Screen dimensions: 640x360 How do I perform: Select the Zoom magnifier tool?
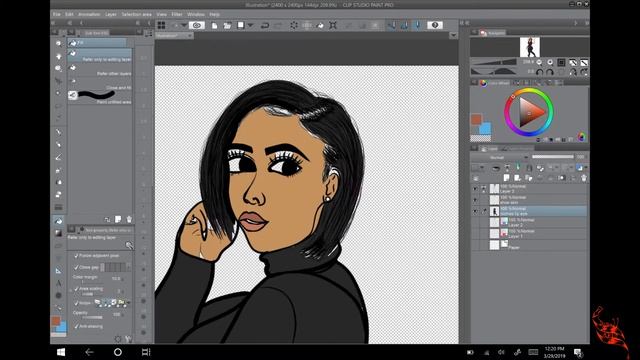[x=58, y=43]
